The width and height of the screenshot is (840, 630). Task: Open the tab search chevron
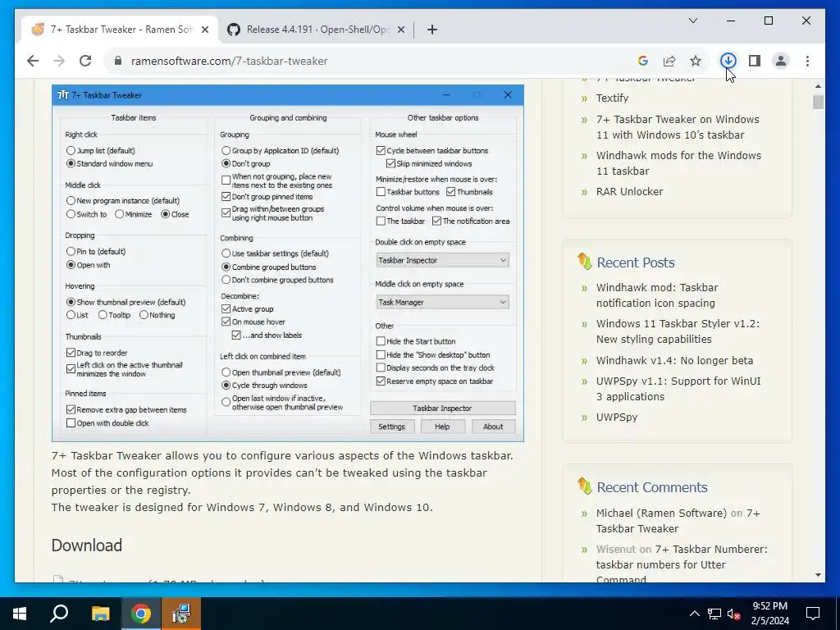point(692,21)
